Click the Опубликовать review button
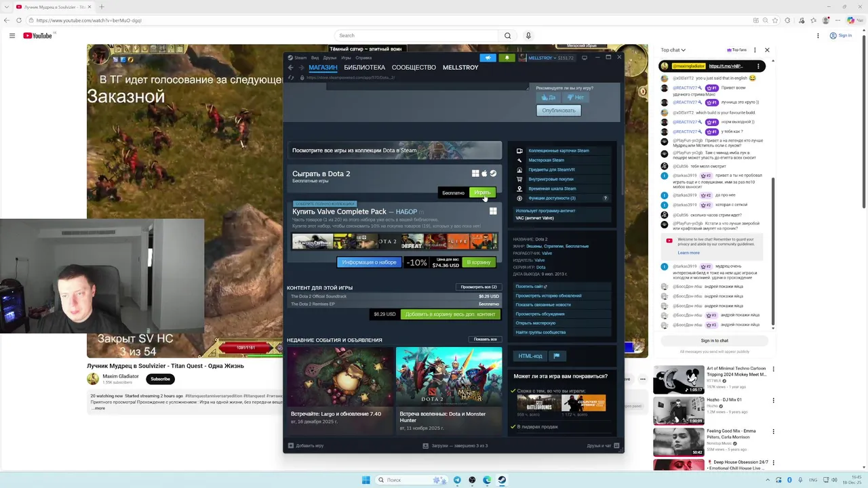Viewport: 868px width, 488px height. 559,110
